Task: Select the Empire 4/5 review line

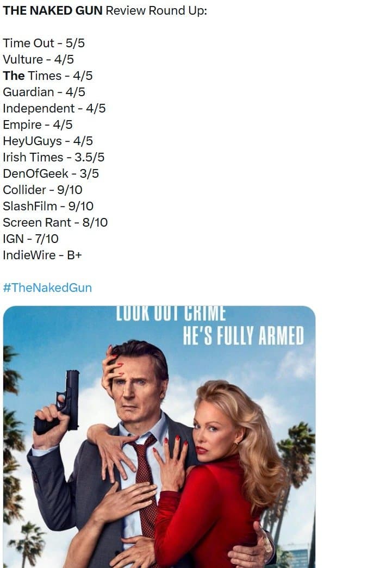Action: tap(38, 125)
